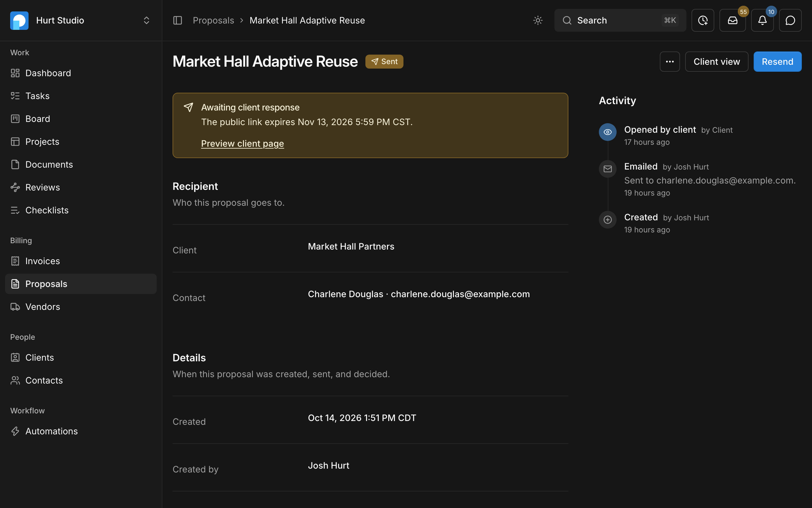Click the Emailed envelope activity icon
This screenshot has width=812, height=508.
[608, 169]
